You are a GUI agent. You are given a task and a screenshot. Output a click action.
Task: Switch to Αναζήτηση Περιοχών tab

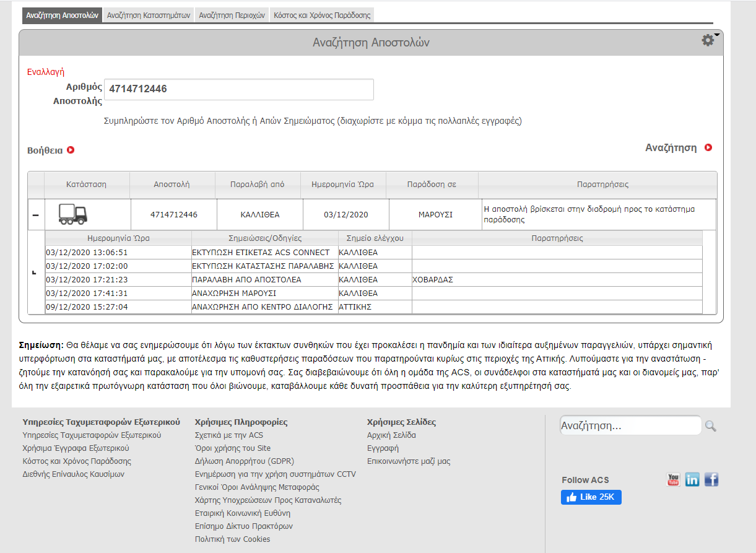coord(232,15)
